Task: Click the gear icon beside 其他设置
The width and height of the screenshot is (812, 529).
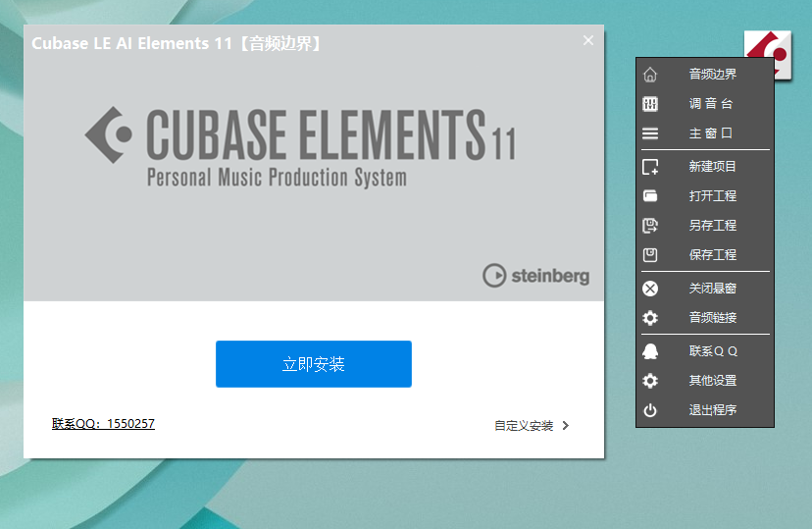Action: coord(650,381)
